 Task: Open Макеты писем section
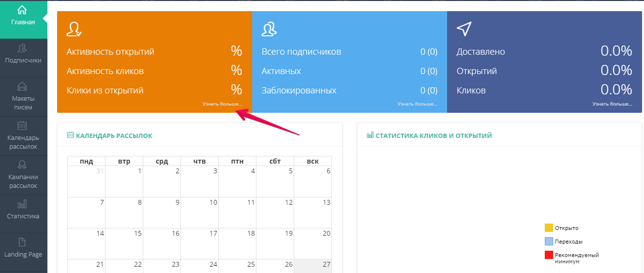coord(23,97)
